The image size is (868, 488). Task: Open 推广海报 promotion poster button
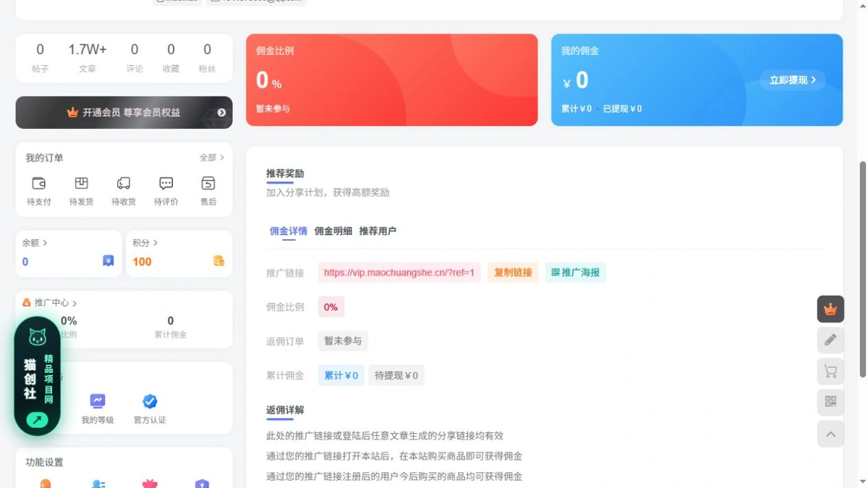click(576, 273)
